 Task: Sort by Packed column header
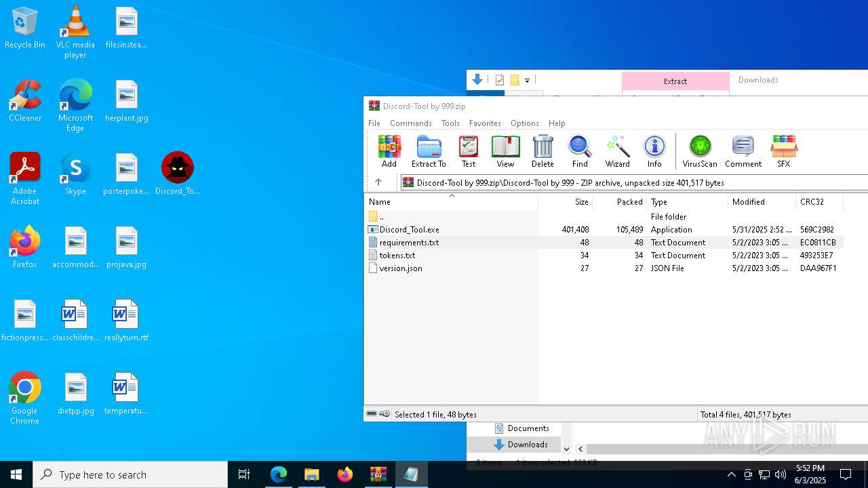point(620,202)
